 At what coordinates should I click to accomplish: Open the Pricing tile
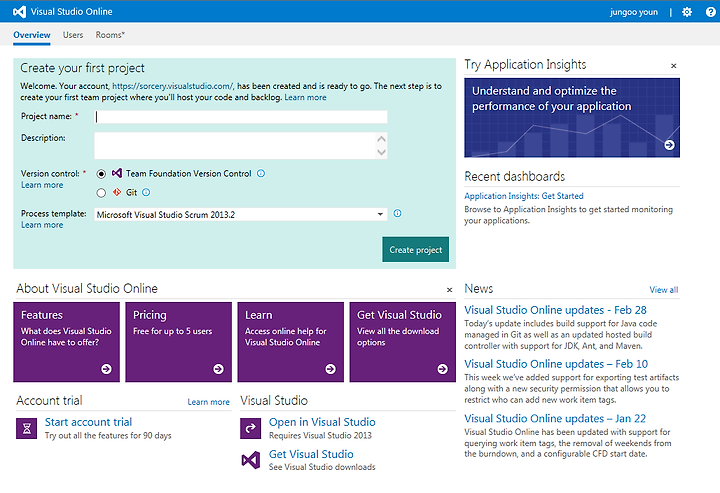(179, 342)
